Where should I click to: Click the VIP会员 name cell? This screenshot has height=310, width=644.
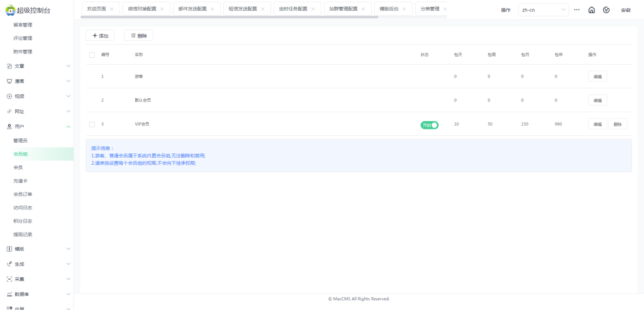point(142,124)
